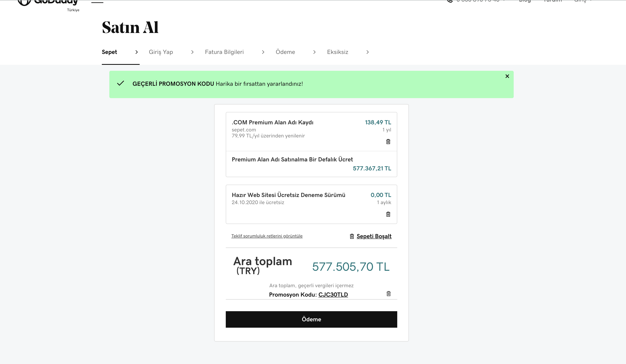Viewport: 626px width, 364px height.
Task: Click the CJC30TLD promo code link
Action: pyautogui.click(x=333, y=295)
